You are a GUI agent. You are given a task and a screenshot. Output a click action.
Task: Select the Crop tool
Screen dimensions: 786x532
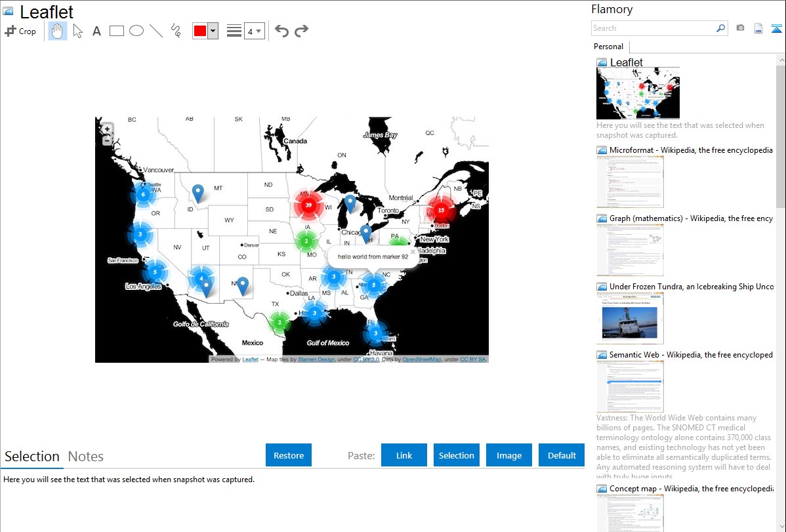tap(20, 31)
